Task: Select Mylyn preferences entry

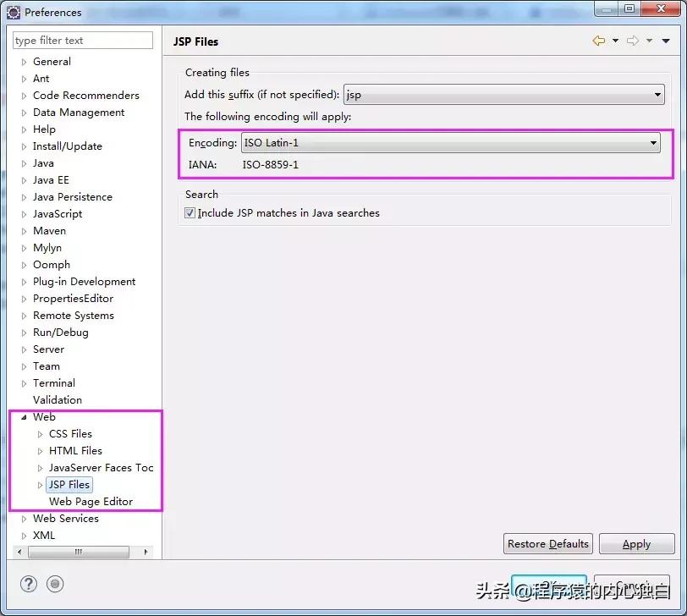Action: (x=47, y=248)
